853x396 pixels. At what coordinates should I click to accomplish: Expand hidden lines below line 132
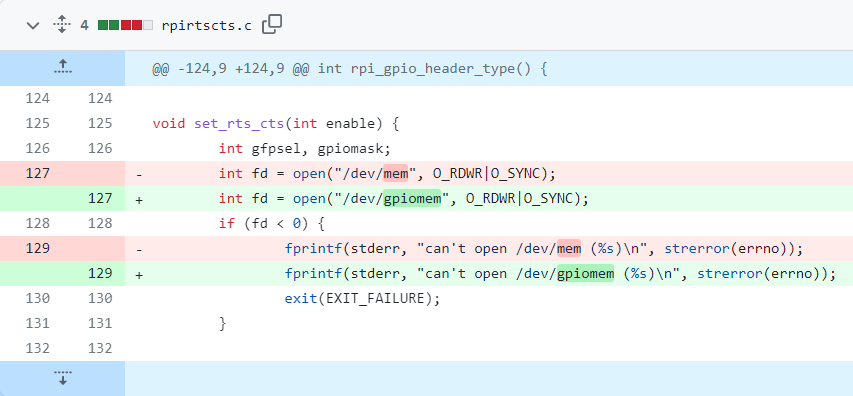click(x=63, y=378)
